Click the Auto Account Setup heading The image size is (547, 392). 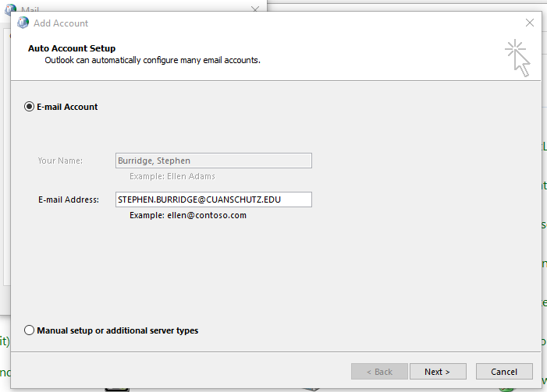(x=72, y=48)
